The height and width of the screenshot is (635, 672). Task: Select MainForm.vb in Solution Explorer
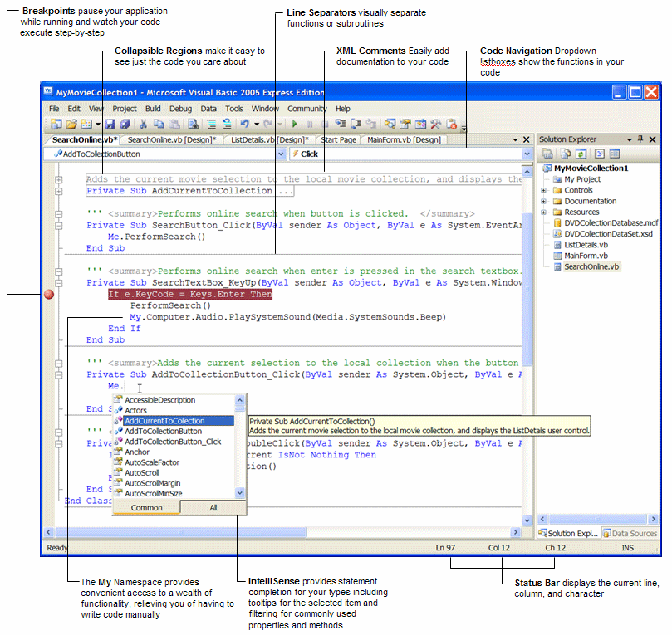586,256
